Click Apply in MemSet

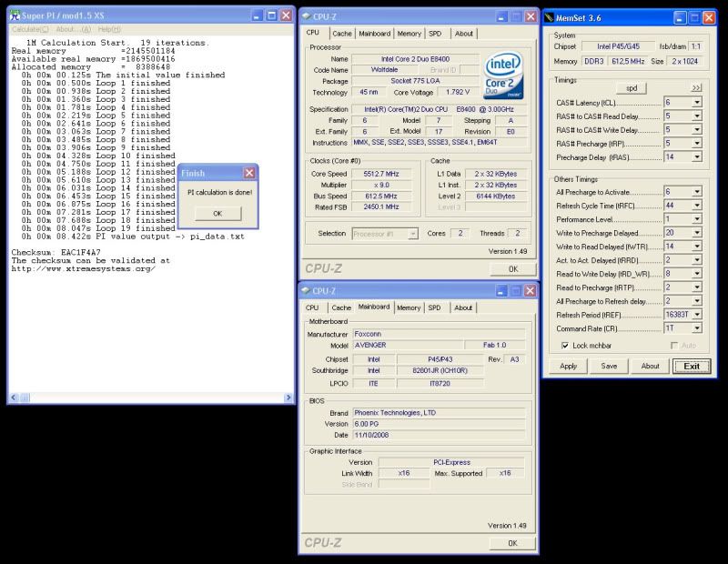point(568,366)
